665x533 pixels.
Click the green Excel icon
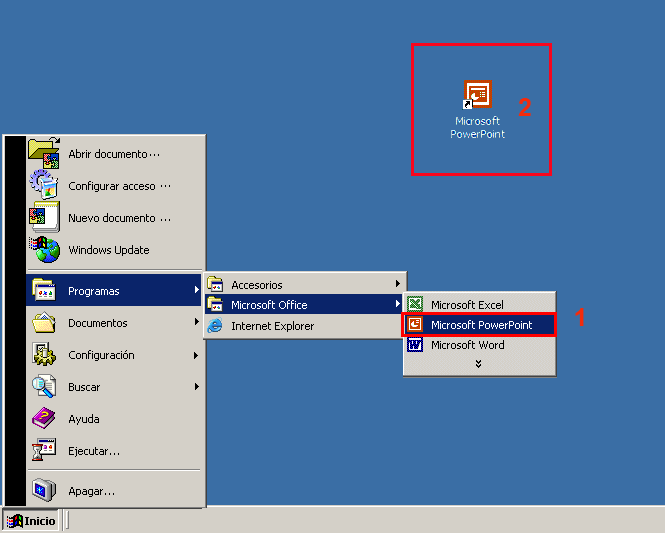[415, 304]
